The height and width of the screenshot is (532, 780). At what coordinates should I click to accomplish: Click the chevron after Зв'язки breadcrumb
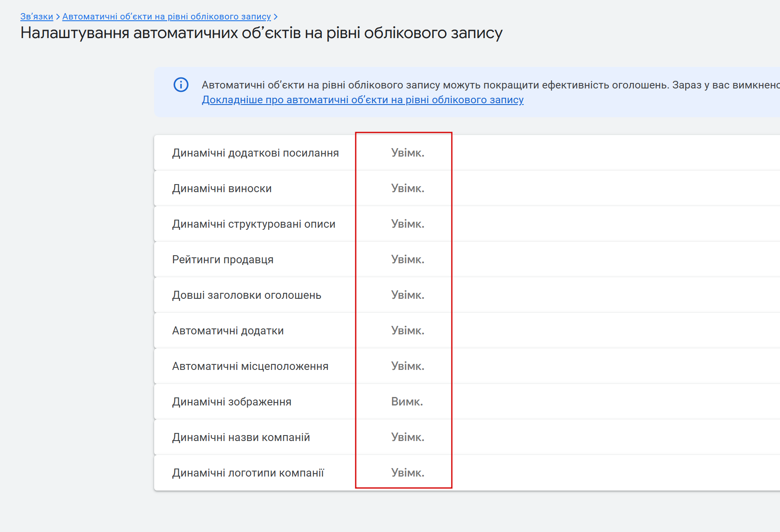58,17
